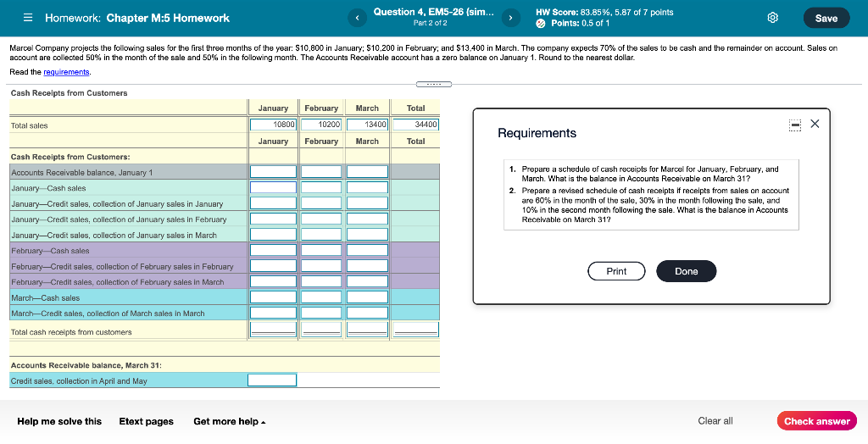Click March field for collection of January sales in March
Screen dimensions: 868x444
(367, 234)
